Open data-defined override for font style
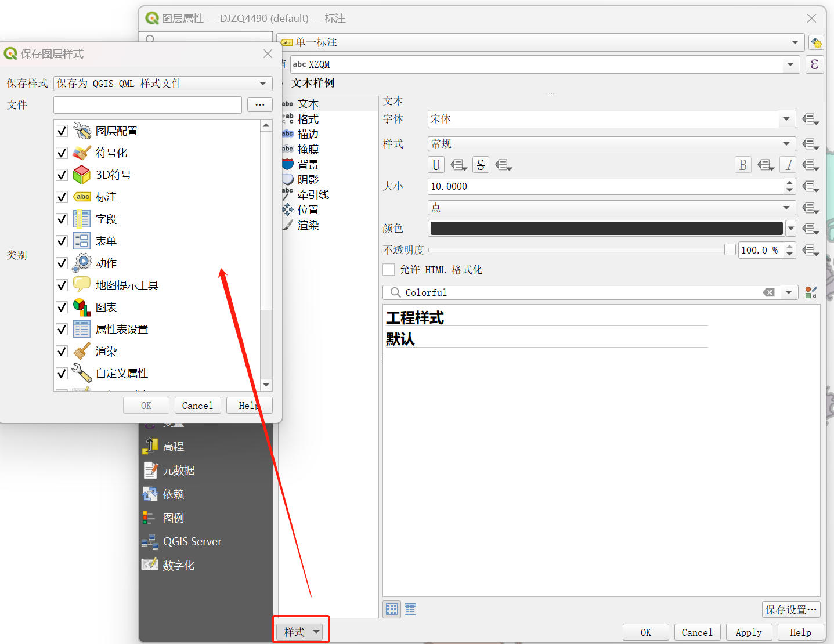 811,144
